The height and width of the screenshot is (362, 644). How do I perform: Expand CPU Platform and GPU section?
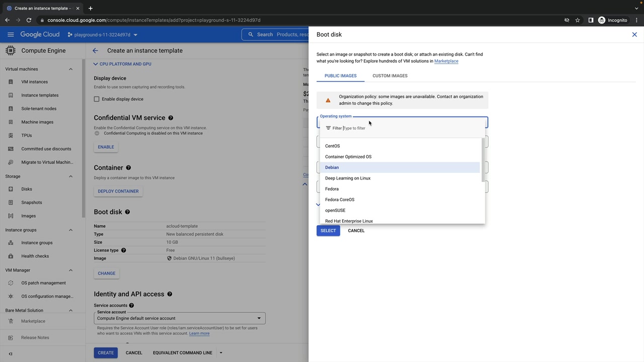tap(123, 64)
